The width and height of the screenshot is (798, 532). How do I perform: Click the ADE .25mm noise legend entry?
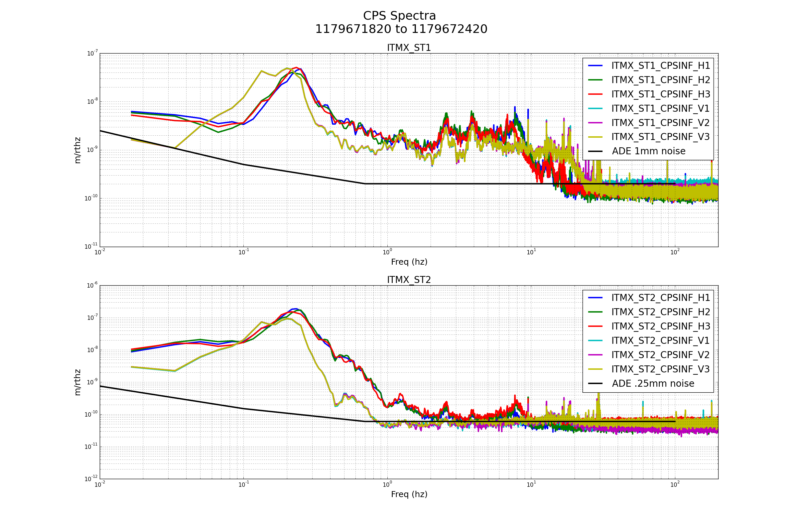(x=653, y=383)
